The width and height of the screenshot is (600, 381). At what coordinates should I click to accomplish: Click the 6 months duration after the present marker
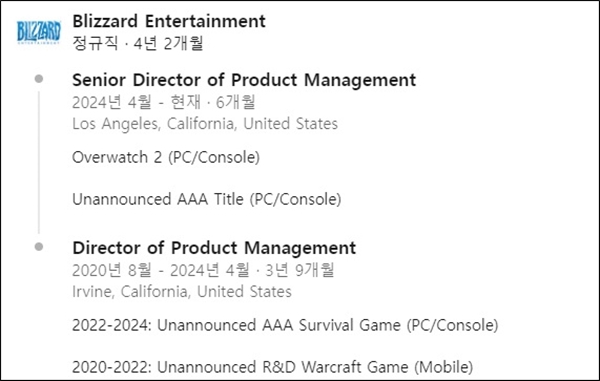pos(235,102)
